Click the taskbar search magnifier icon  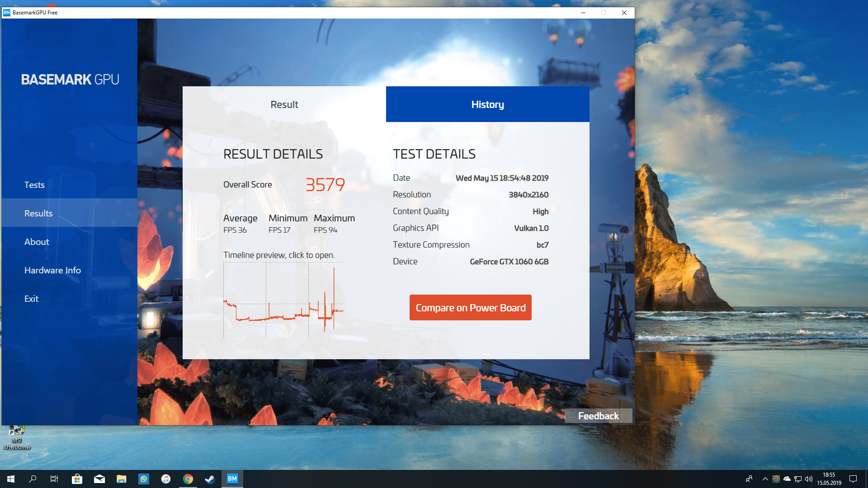[33, 479]
